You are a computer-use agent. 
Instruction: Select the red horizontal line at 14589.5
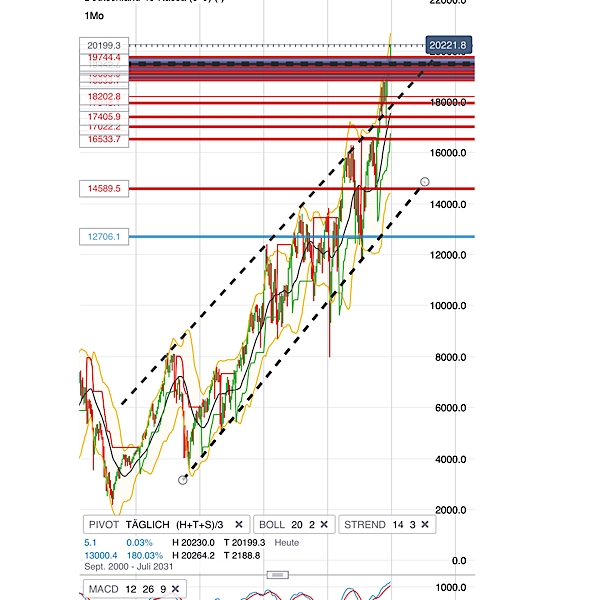pyautogui.click(x=302, y=189)
